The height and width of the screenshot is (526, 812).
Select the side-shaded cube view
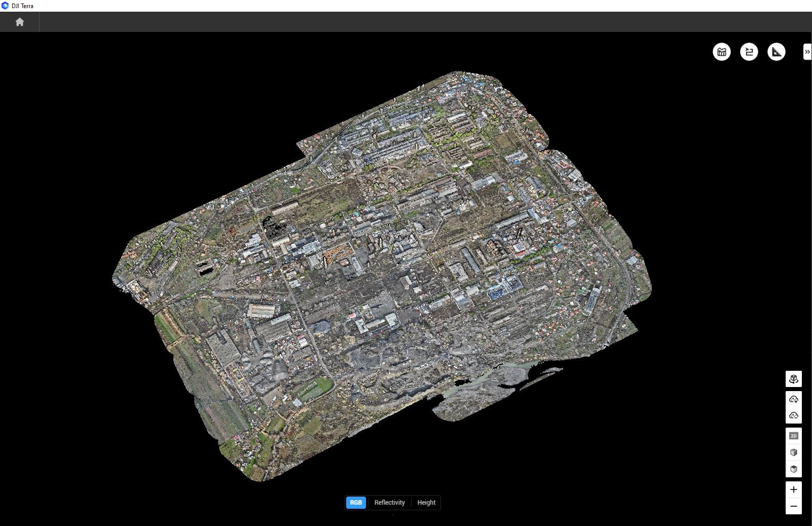[x=794, y=452]
